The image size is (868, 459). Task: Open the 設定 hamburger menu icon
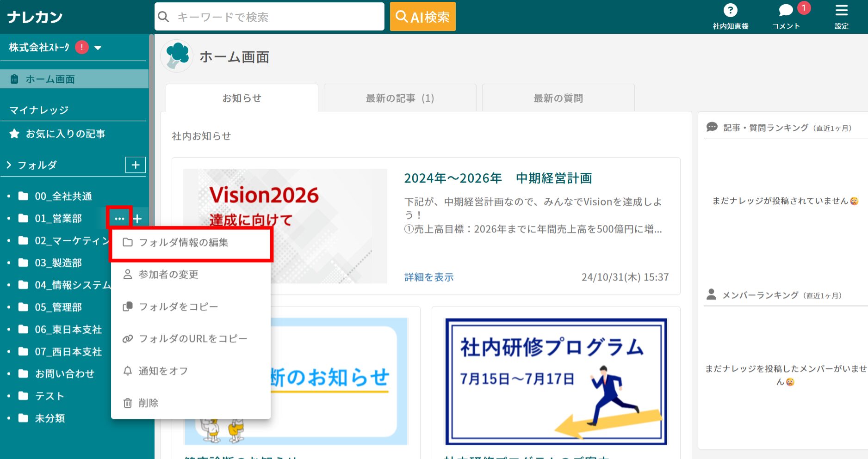click(841, 10)
